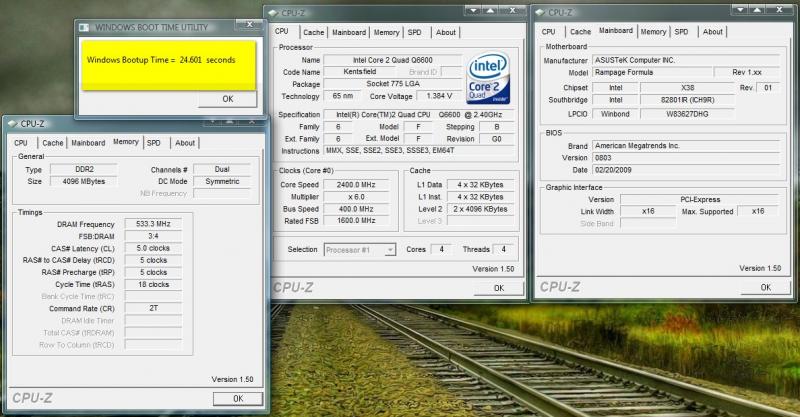The height and width of the screenshot is (417, 800).
Task: Click the Windows Bootup Time 24.601 seconds message
Action: pos(161,60)
